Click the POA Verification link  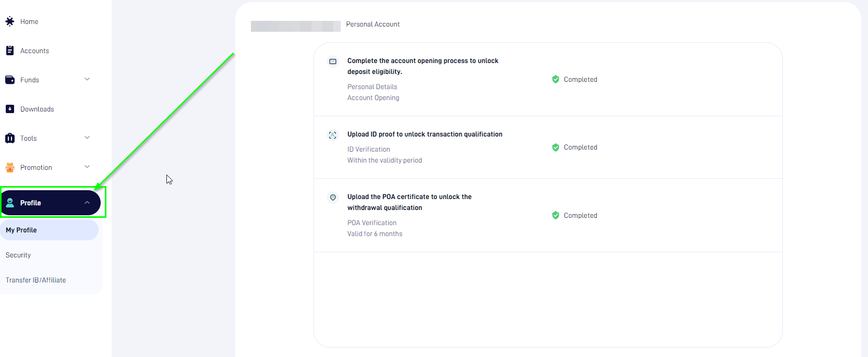tap(371, 223)
